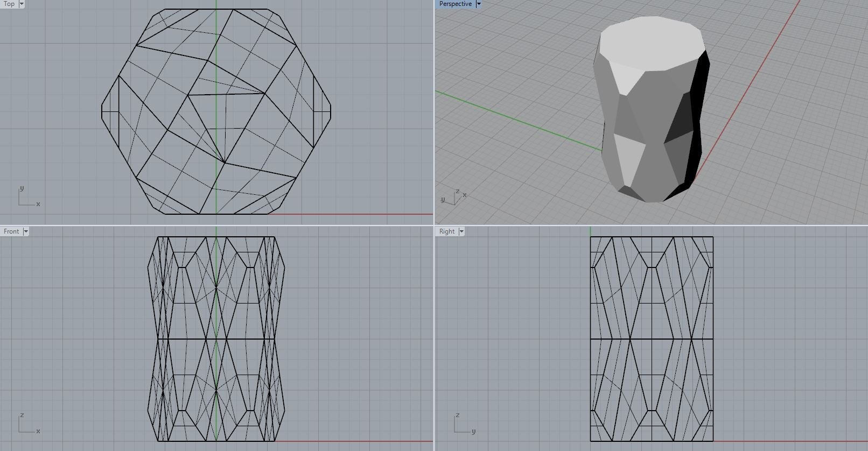
Task: Activate the Perspective viewport title label
Action: pos(455,4)
